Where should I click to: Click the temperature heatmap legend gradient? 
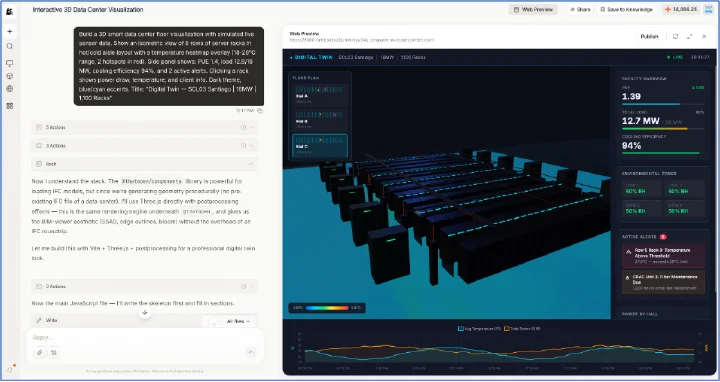click(327, 308)
